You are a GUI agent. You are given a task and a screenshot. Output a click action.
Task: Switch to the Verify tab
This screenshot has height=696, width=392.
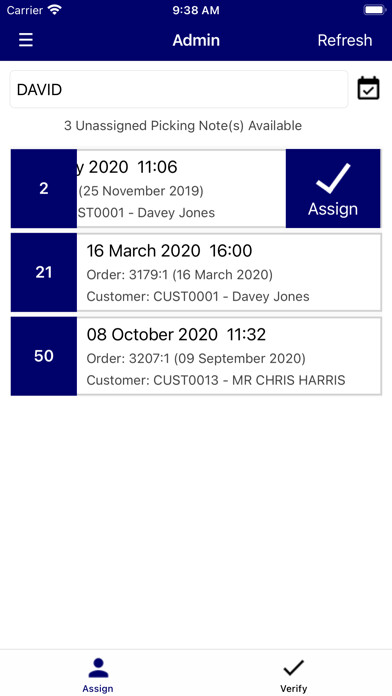tap(293, 675)
